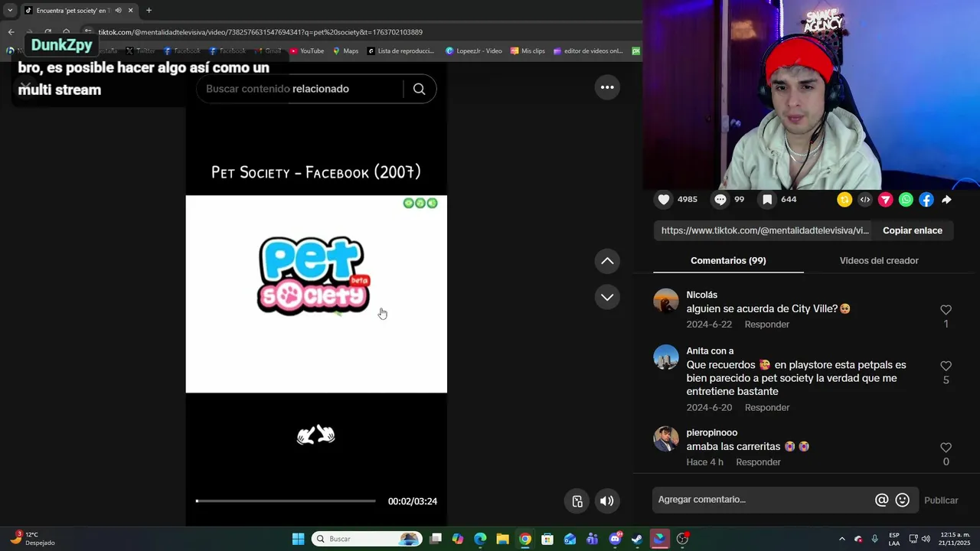Like Nicolás's comment about City Ville
Screen dimensions: 980x551
[946, 310]
